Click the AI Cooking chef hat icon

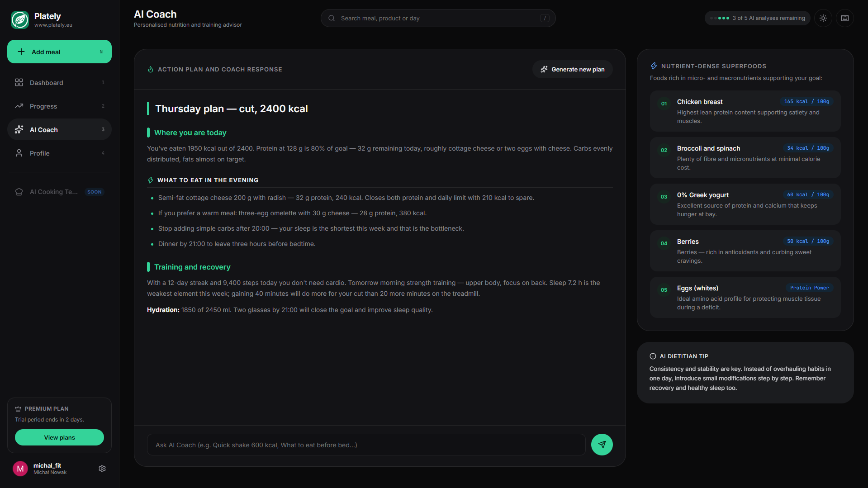19,192
